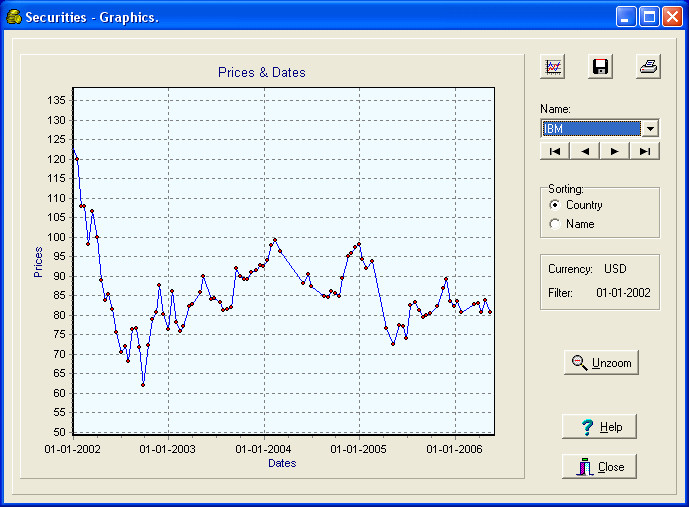
Task: Save the chart with floppy disk icon
Action: click(600, 67)
